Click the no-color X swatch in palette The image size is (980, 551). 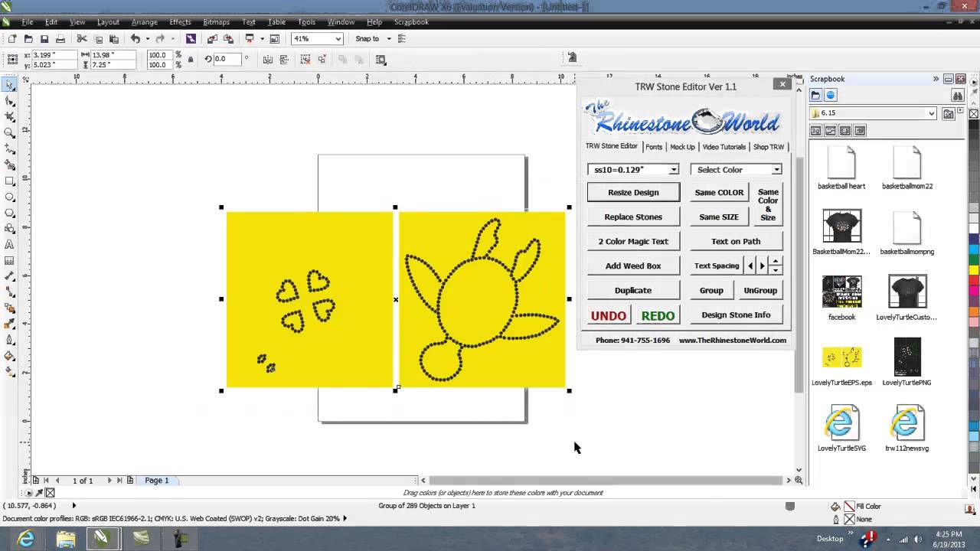point(974,113)
